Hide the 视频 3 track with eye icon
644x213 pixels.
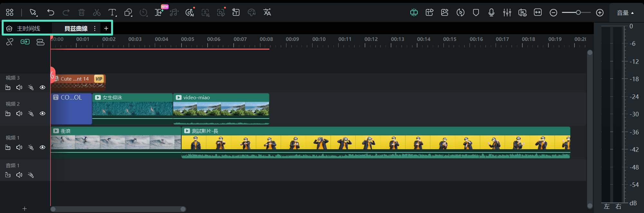tap(42, 88)
